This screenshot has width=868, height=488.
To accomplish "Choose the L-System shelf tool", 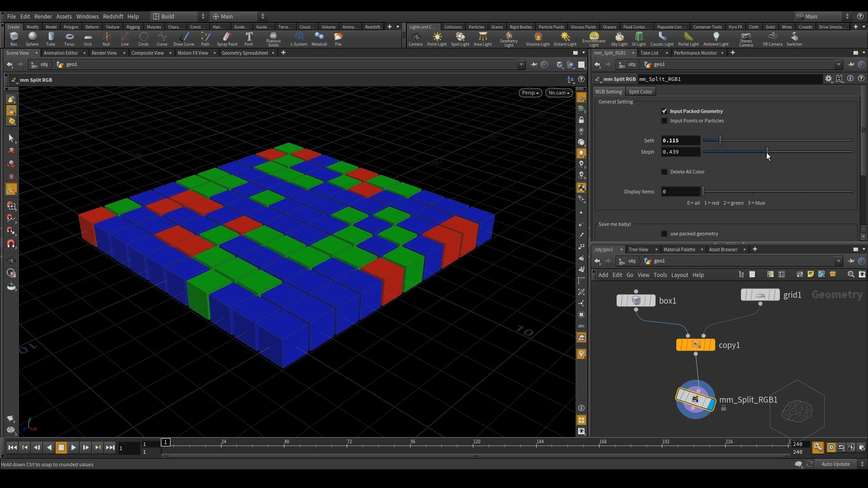I will (298, 39).
